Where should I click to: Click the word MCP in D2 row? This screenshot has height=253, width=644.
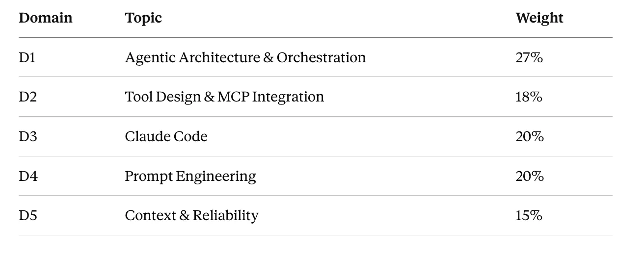(234, 97)
